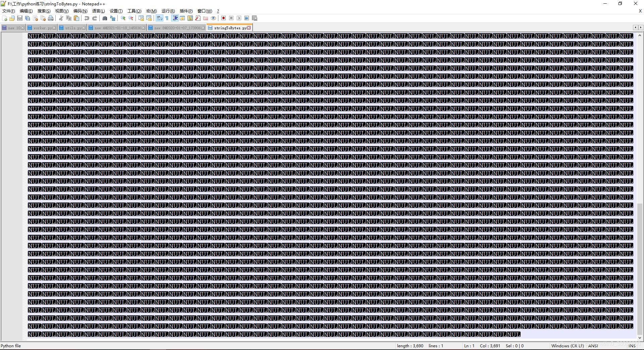Open the 插件(P) menu
The height and width of the screenshot is (350, 644).
[186, 11]
